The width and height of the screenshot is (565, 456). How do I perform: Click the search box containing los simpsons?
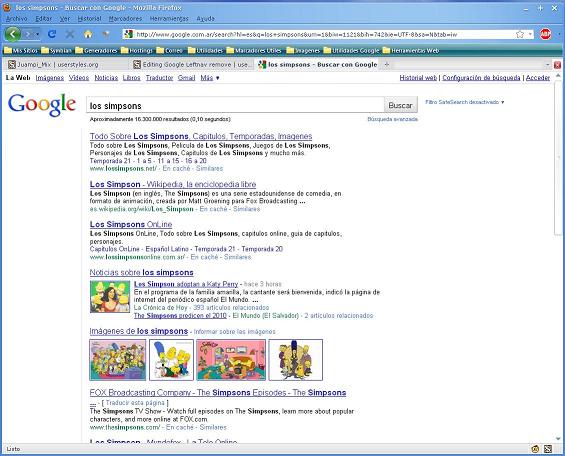pyautogui.click(x=235, y=105)
